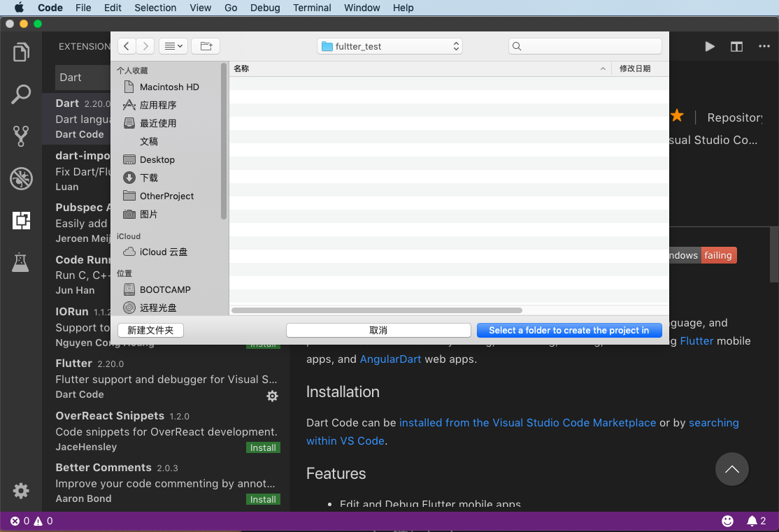
Task: Click the Dart extensions search box
Action: (x=83, y=78)
